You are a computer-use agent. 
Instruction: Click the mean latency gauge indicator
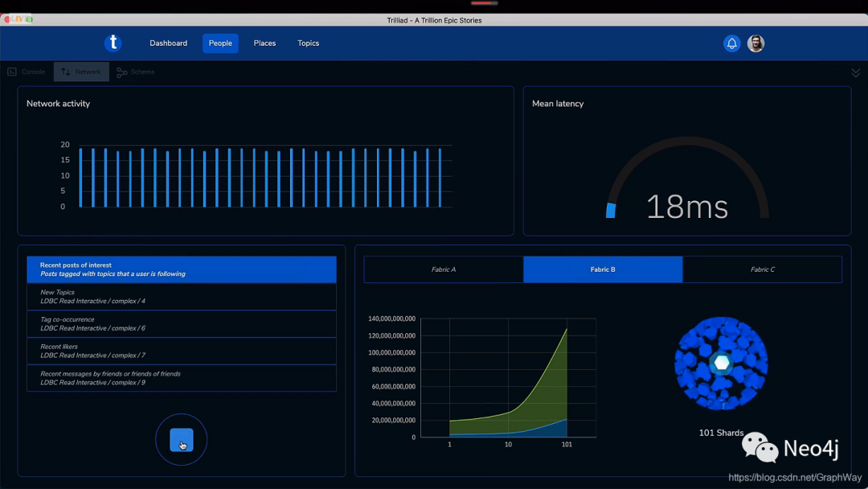click(x=611, y=211)
